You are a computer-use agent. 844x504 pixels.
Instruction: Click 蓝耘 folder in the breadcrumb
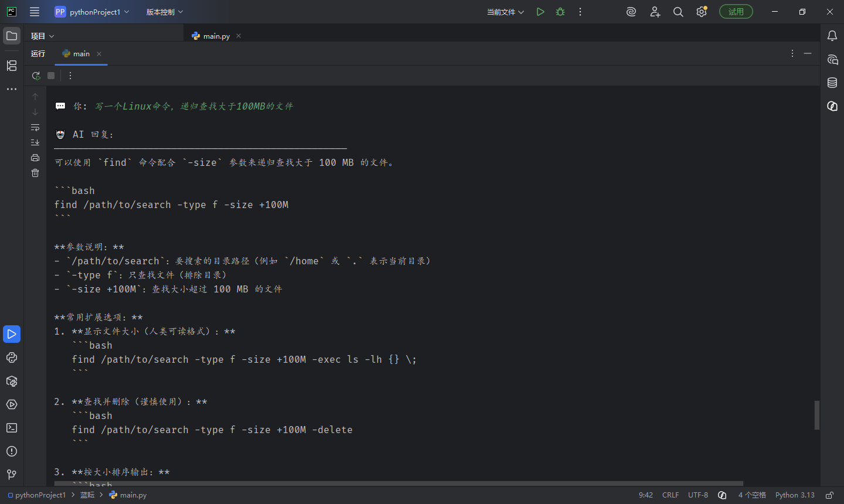[x=87, y=495]
